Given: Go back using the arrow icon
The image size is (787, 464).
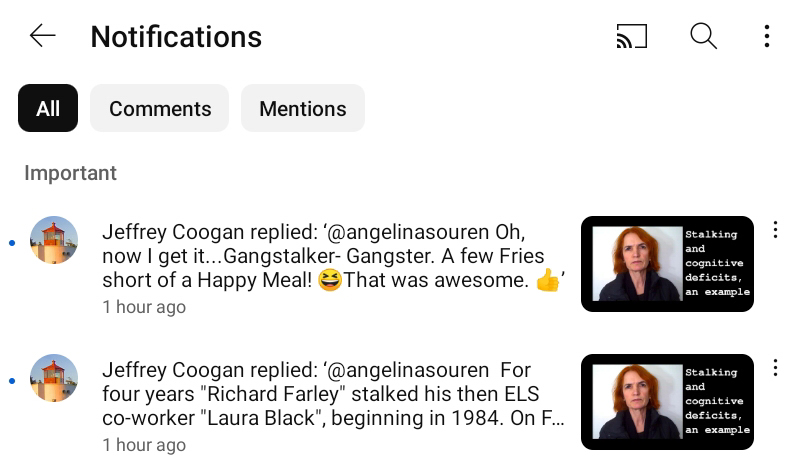Looking at the screenshot, I should click(x=43, y=36).
